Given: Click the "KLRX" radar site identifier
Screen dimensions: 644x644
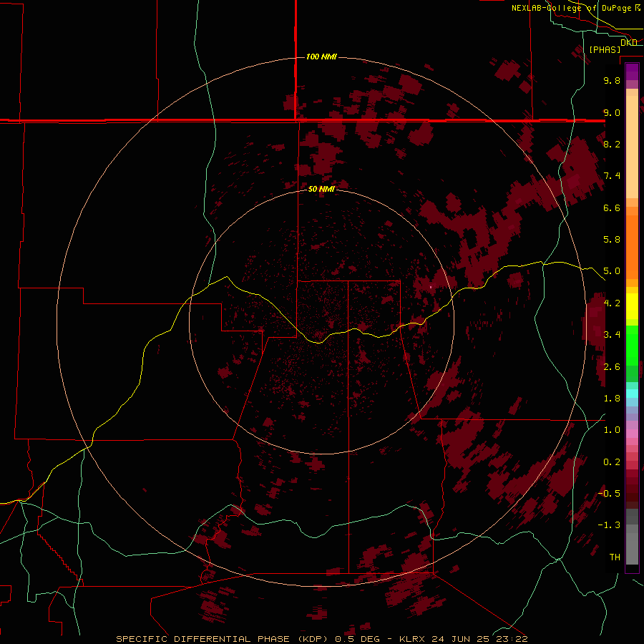Looking at the screenshot, I should tap(412, 639).
